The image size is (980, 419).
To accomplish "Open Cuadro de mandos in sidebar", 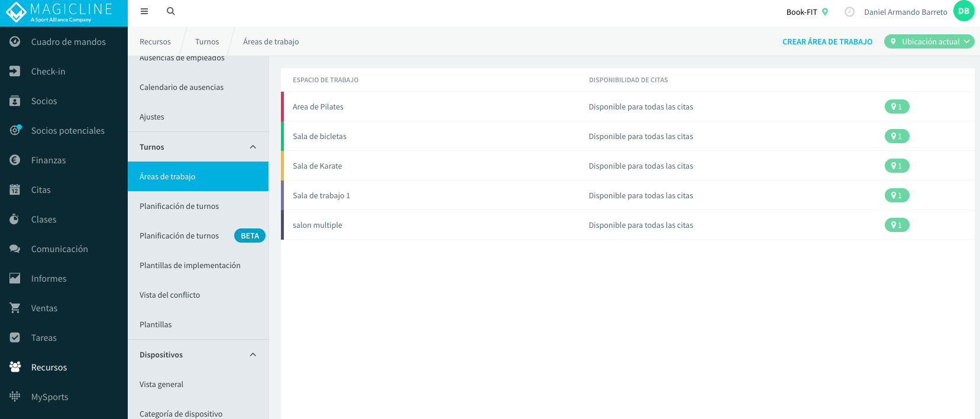I will 64,41.
